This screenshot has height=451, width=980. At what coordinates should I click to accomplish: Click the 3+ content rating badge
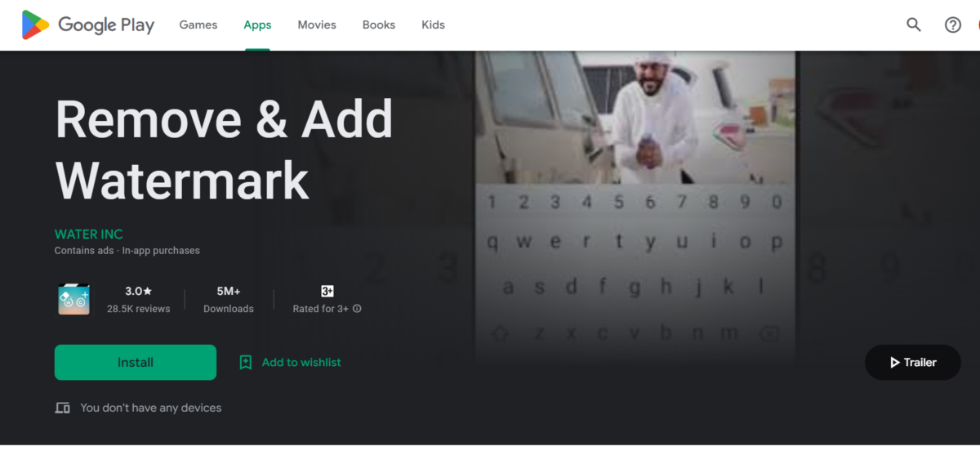tap(327, 291)
